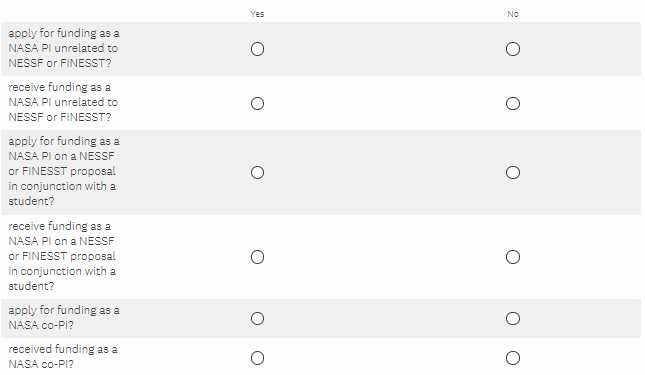
Task: Click 'apply for funding as a NASA PI unrelated' row text
Action: pyautogui.click(x=64, y=48)
